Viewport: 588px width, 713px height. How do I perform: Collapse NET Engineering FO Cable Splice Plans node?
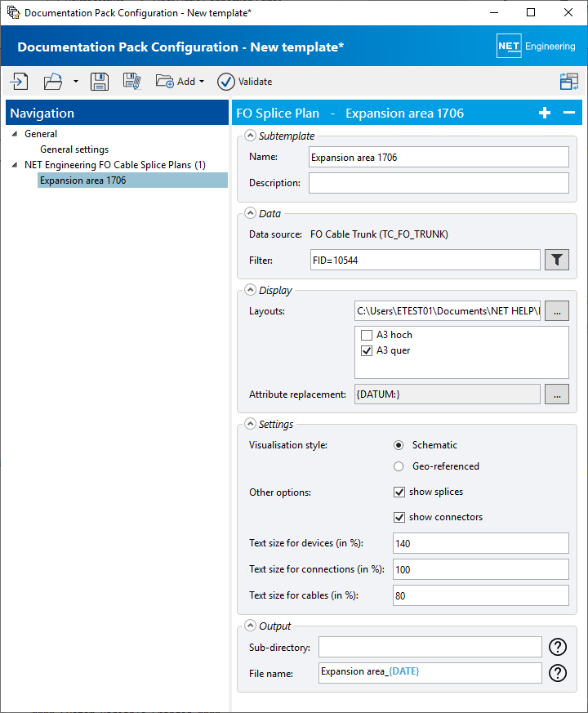pos(15,165)
